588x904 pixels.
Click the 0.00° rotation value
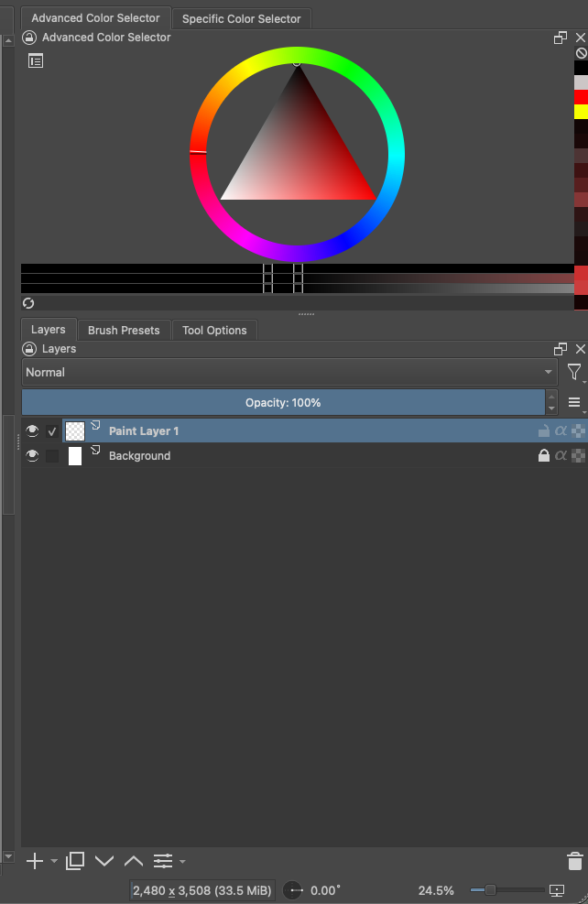coord(326,891)
